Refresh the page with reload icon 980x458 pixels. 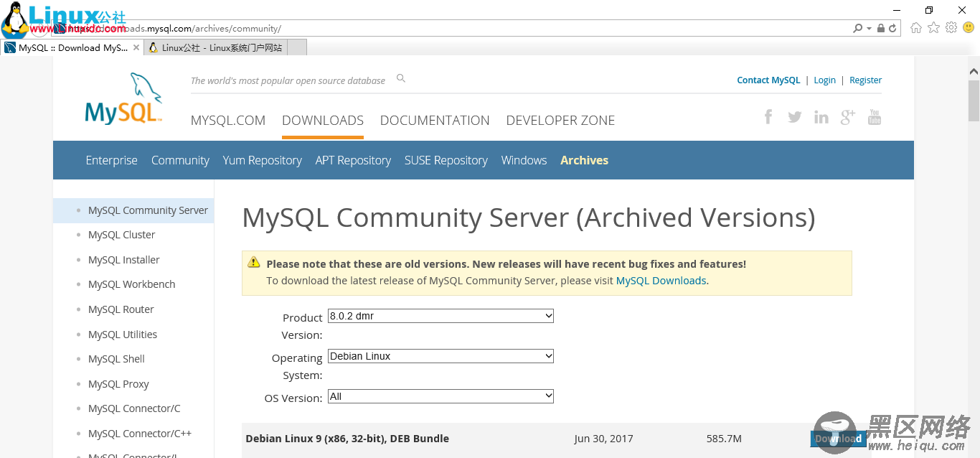point(893,28)
